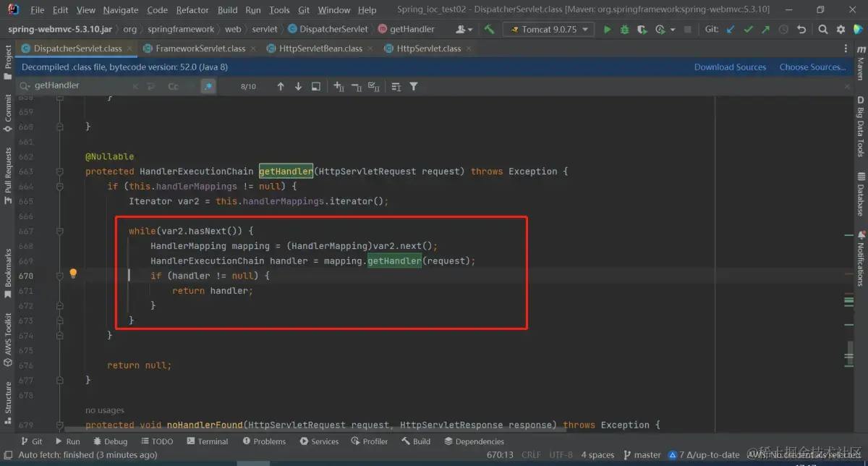The width and height of the screenshot is (868, 466).
Task: Close the DispatcherServlet.class tab
Action: click(x=130, y=48)
